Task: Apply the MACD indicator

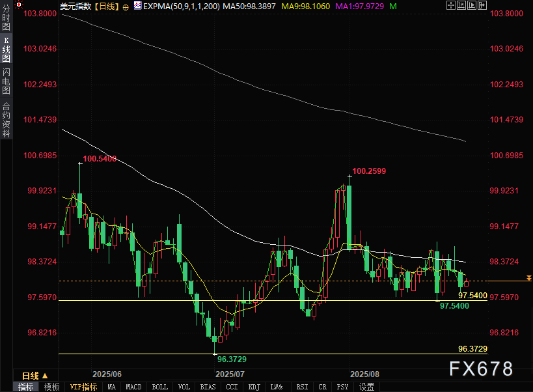Action: pyautogui.click(x=133, y=387)
